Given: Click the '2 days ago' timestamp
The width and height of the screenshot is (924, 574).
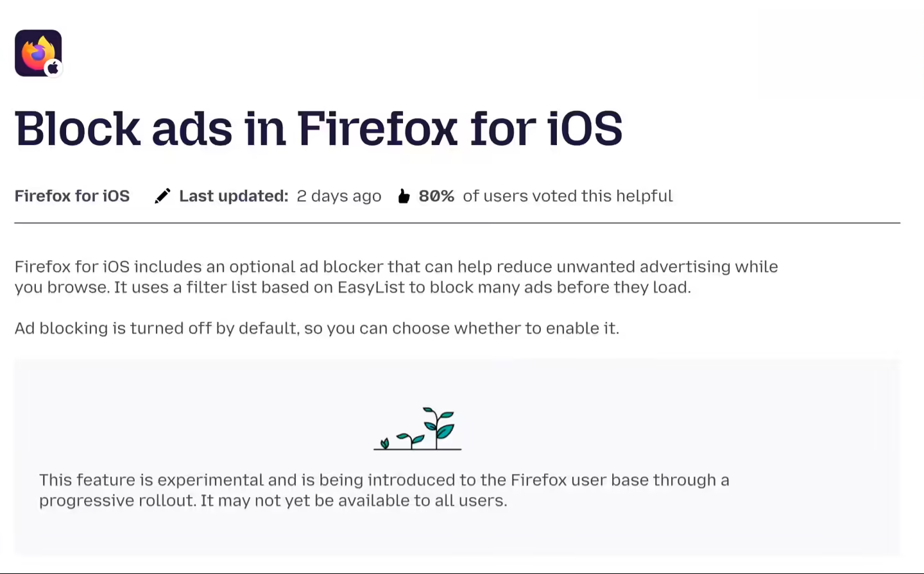Looking at the screenshot, I should tap(339, 196).
